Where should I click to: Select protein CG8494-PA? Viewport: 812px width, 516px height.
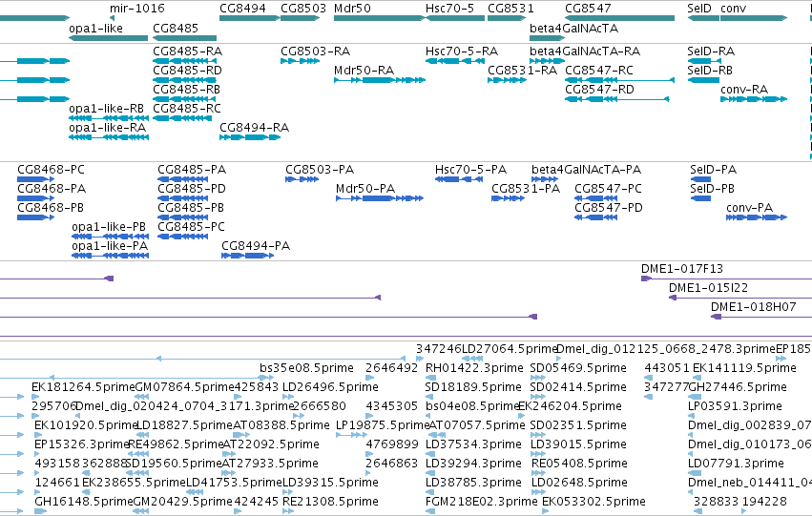[256, 246]
